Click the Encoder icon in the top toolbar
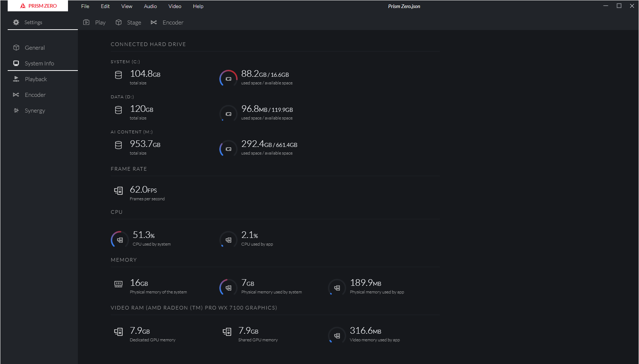Image resolution: width=639 pixels, height=364 pixels. (x=154, y=22)
